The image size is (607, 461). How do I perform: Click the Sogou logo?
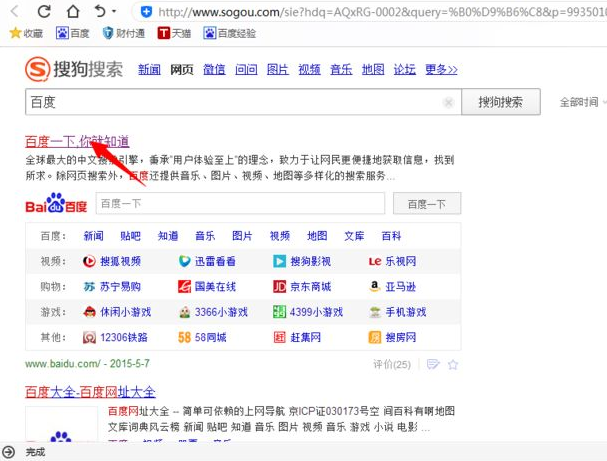click(75, 69)
